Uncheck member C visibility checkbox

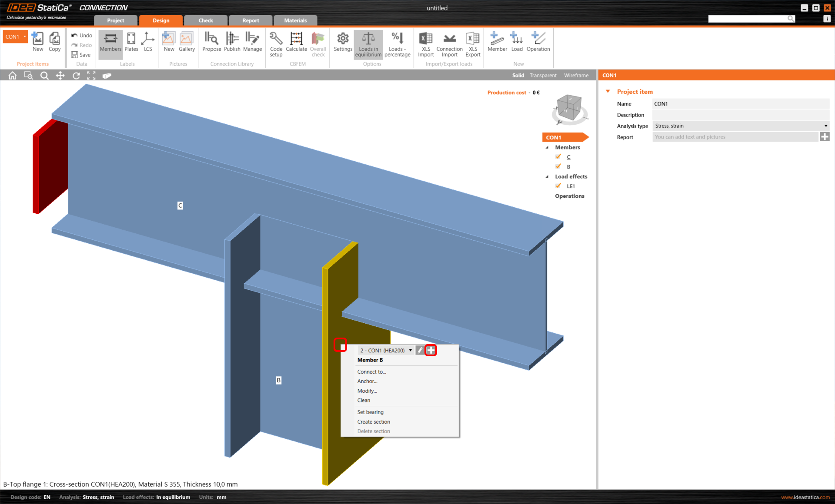[x=558, y=157]
